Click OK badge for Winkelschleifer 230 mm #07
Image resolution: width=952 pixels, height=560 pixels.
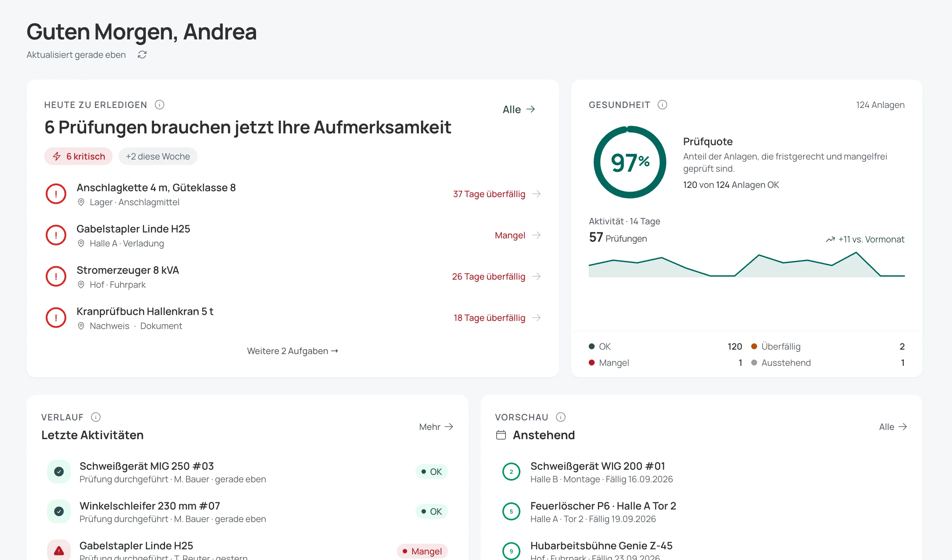[431, 511]
